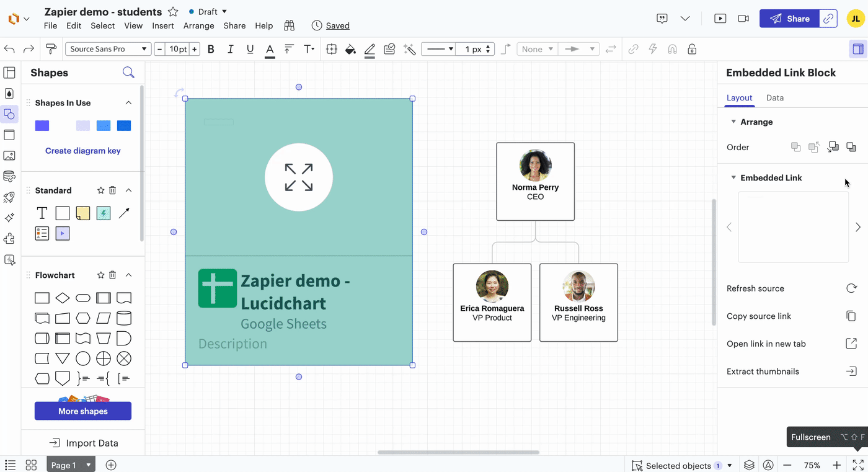Open the Draft status dropdown
The image size is (868, 472).
(208, 12)
